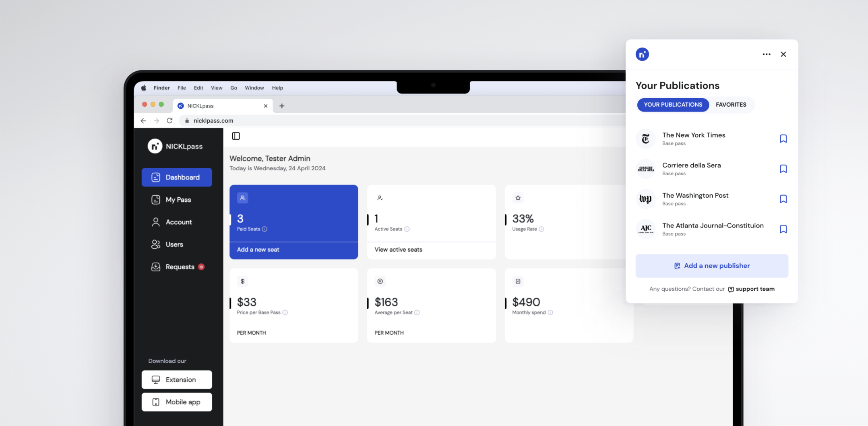This screenshot has height=426, width=868.
Task: Download the Mobile app
Action: point(177,402)
